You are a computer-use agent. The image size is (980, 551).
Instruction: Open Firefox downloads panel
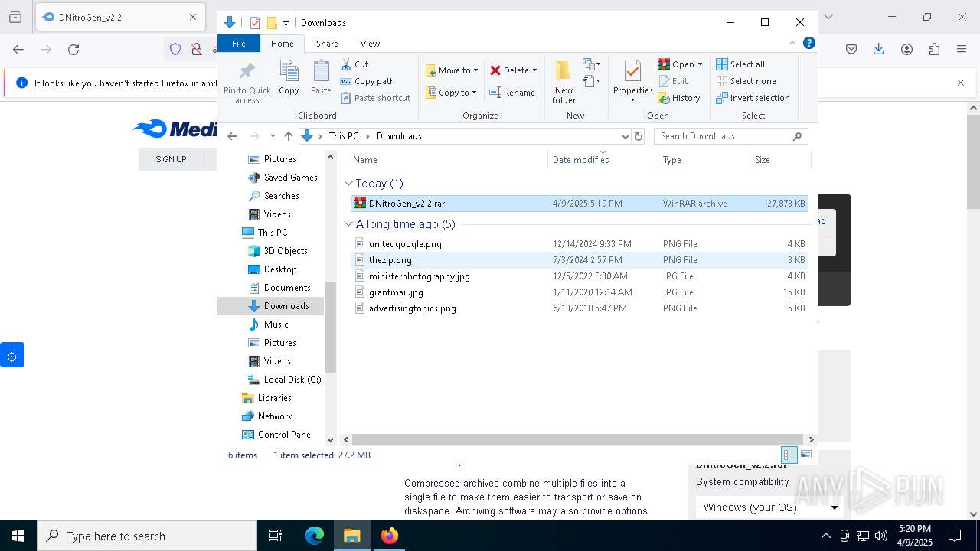(879, 49)
